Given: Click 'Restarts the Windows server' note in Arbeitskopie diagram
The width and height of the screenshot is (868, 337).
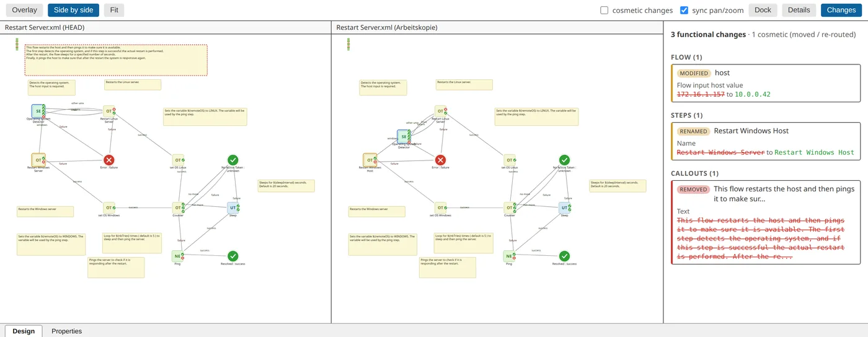Looking at the screenshot, I should tap(377, 211).
